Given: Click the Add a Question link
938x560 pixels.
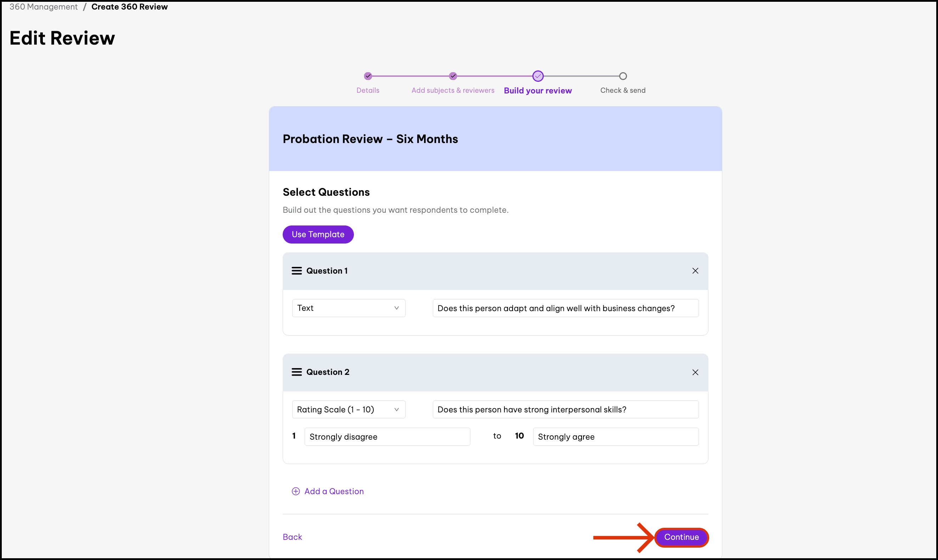Looking at the screenshot, I should (x=334, y=491).
